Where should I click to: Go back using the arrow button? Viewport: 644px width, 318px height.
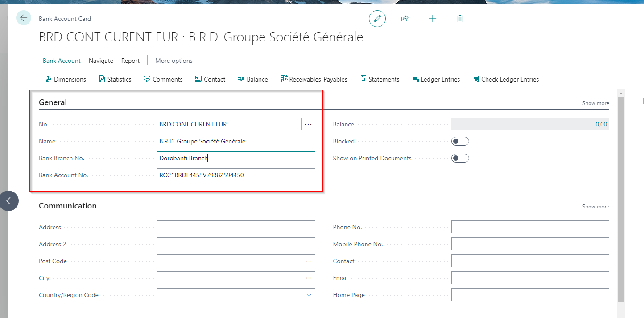coord(24,18)
